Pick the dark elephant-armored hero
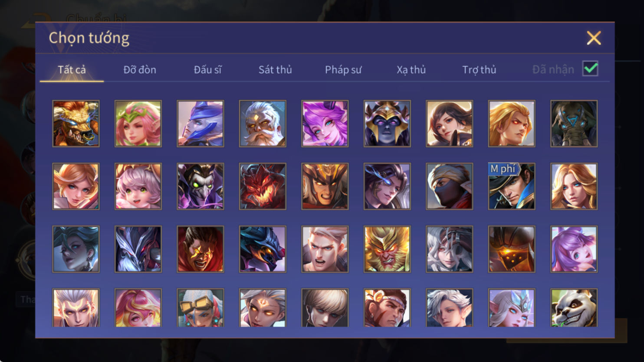 point(574,124)
